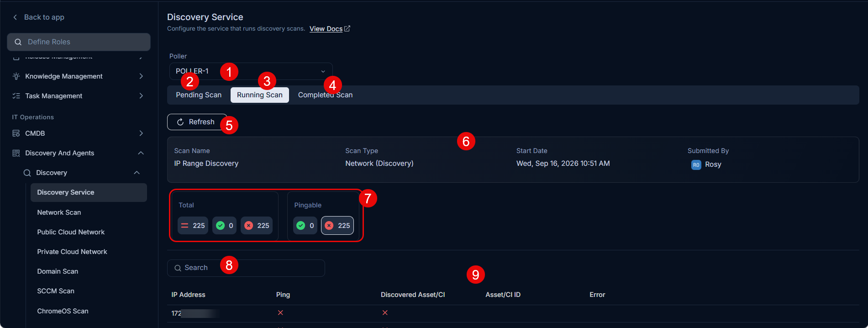
Task: Click the IP Address column header
Action: click(x=188, y=295)
